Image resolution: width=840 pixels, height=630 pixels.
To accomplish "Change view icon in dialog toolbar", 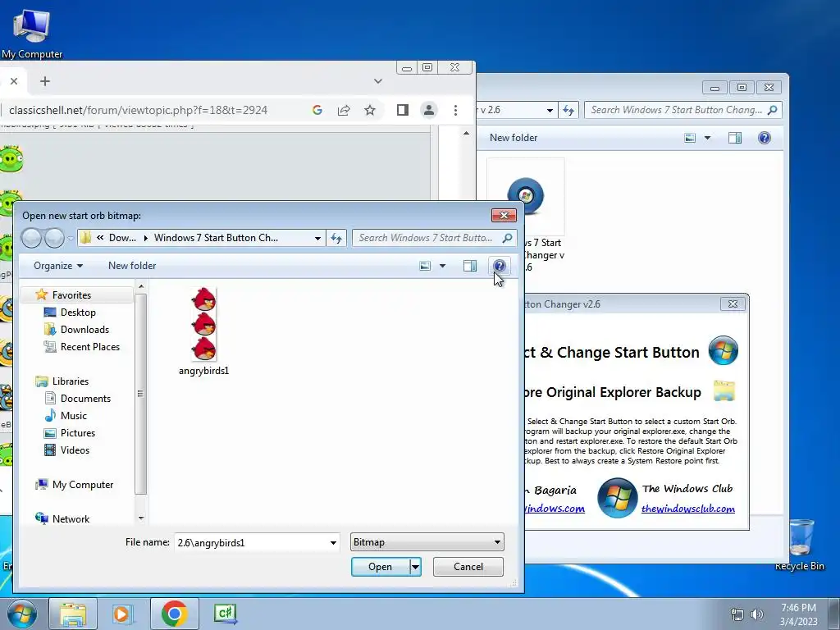I will point(425,266).
